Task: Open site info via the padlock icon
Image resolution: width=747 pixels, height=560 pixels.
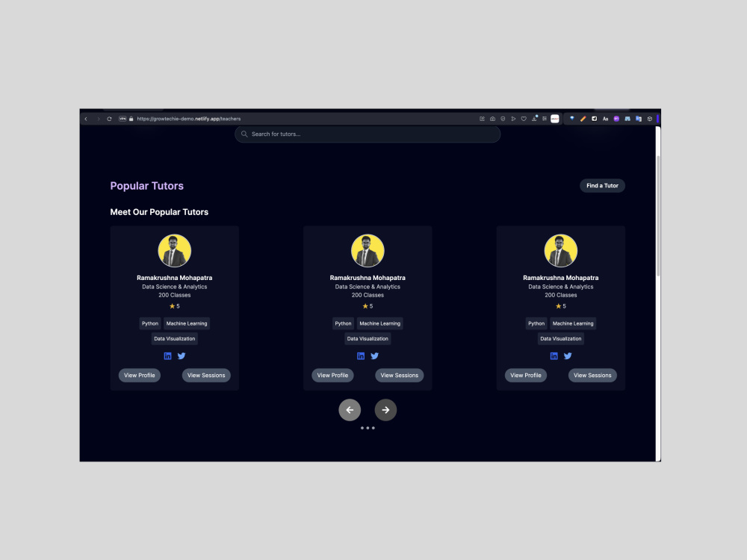Action: tap(131, 119)
